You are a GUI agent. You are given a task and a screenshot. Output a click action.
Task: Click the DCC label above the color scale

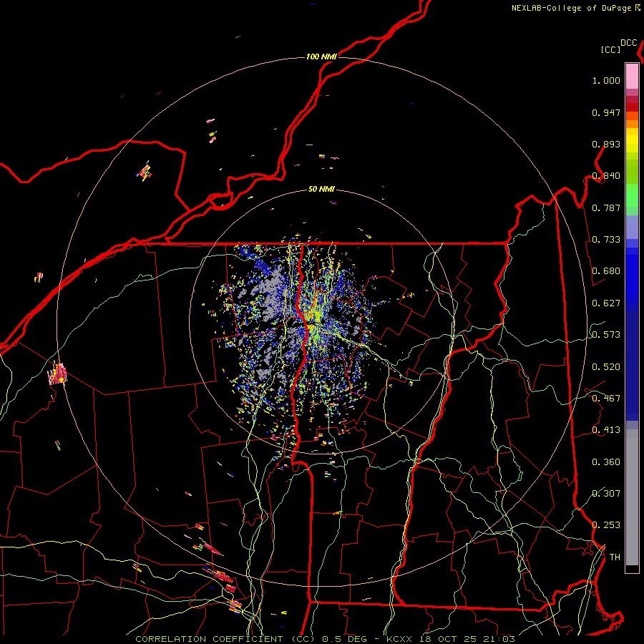[x=628, y=43]
